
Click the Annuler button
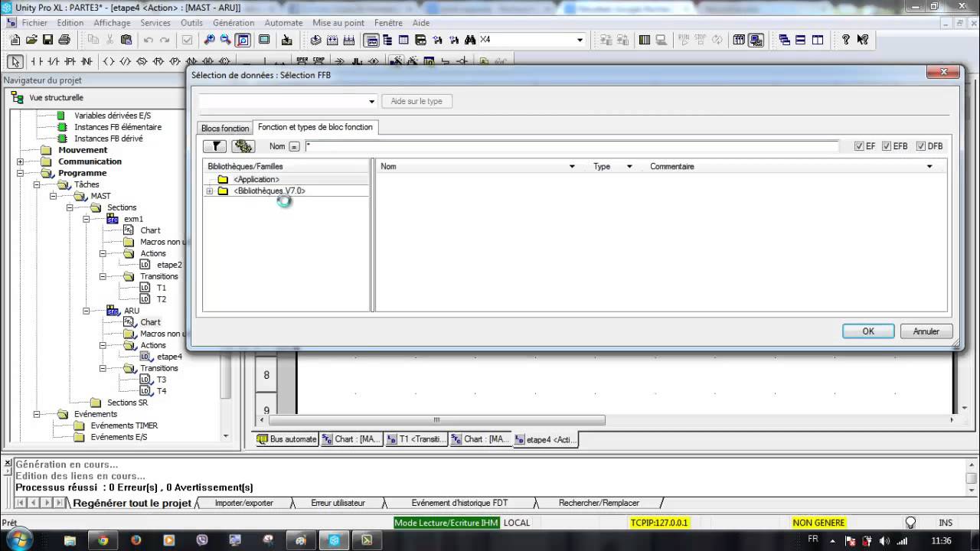pyautogui.click(x=926, y=331)
